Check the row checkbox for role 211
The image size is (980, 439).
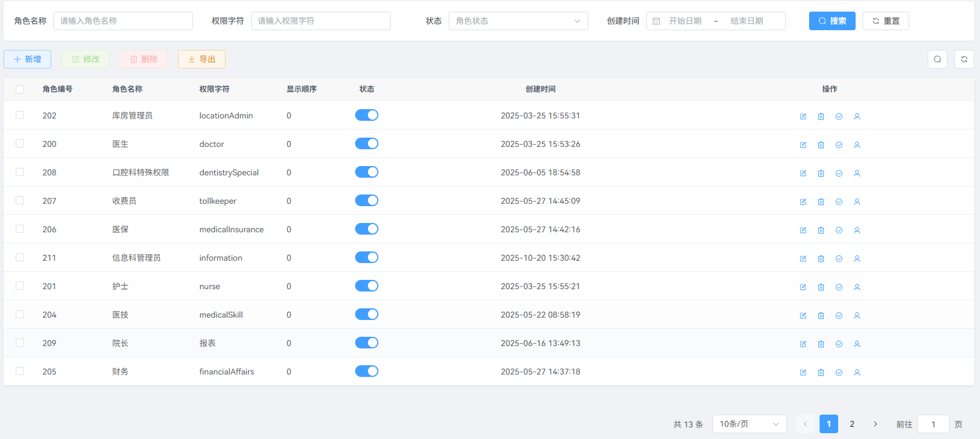point(20,257)
